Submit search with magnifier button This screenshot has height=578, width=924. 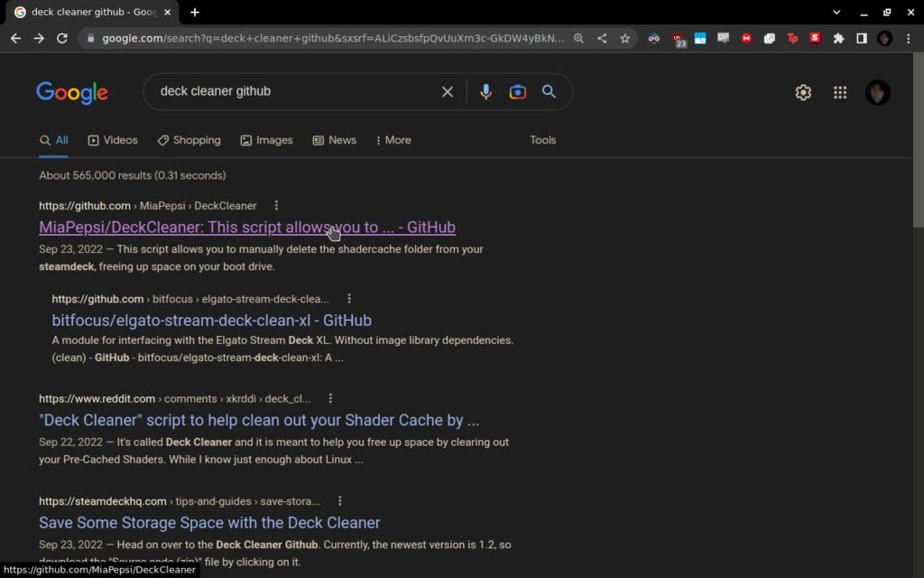pos(549,91)
